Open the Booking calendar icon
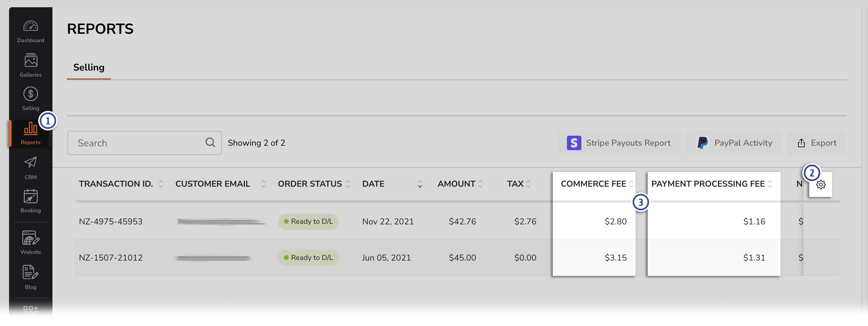 click(31, 196)
